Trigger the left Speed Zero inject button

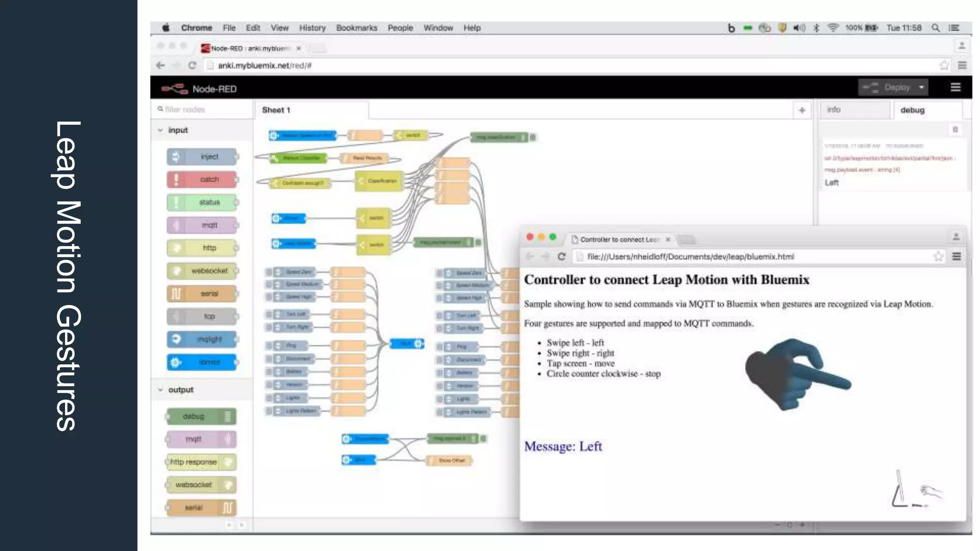268,272
